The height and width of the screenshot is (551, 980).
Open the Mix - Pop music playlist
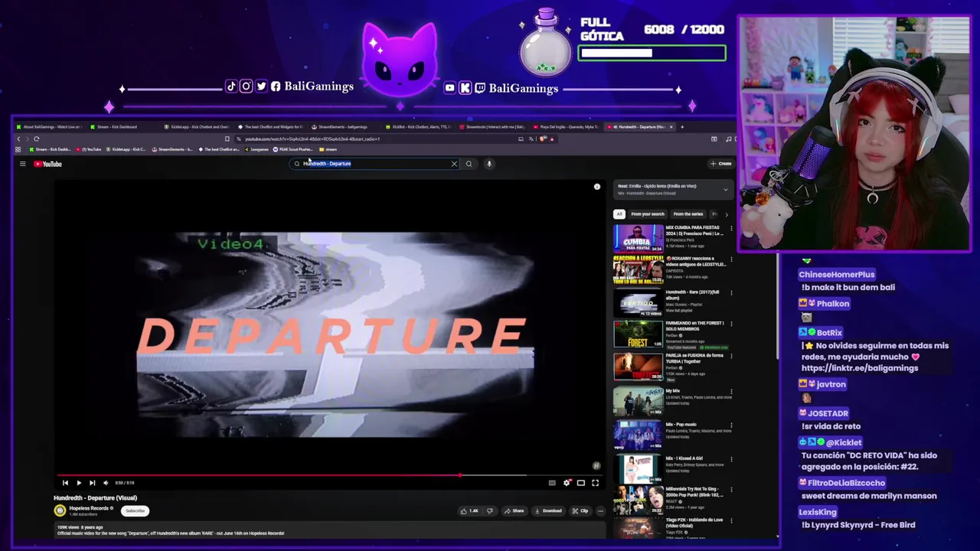(x=639, y=435)
